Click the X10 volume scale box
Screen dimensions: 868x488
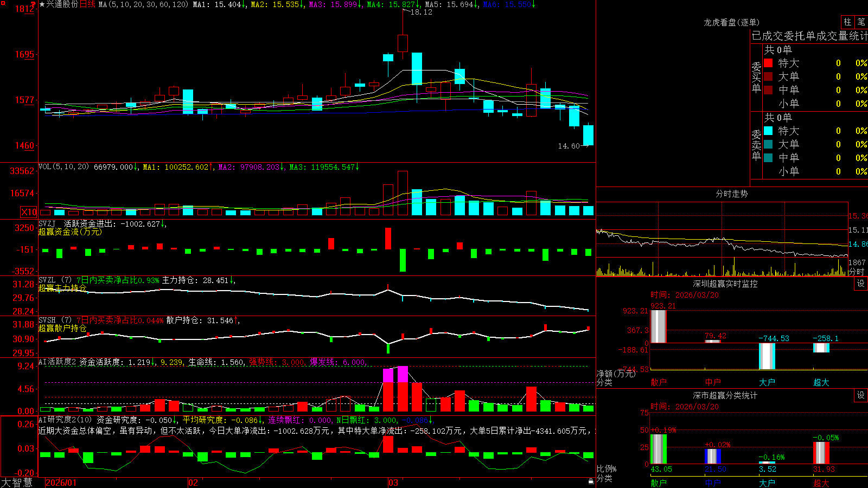(29, 212)
